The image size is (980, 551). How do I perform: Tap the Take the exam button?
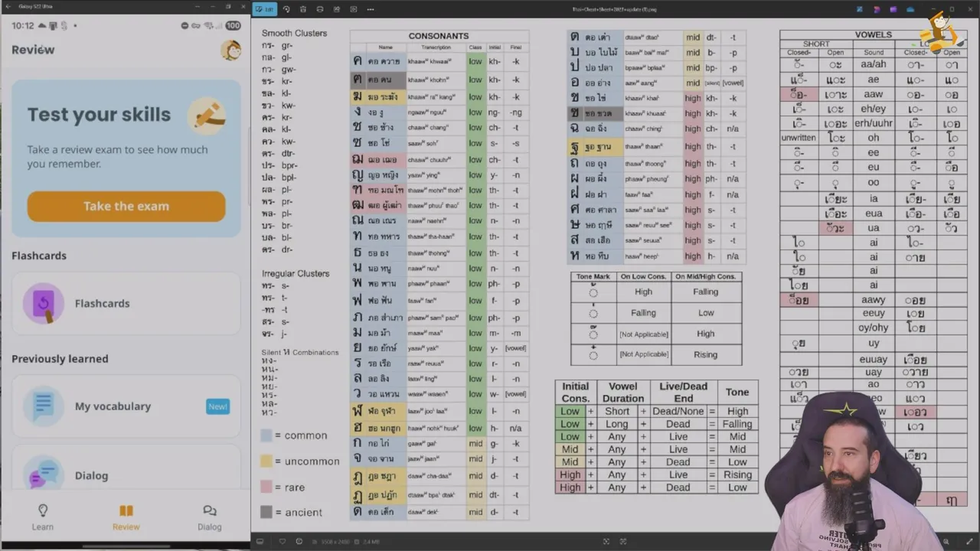click(126, 206)
